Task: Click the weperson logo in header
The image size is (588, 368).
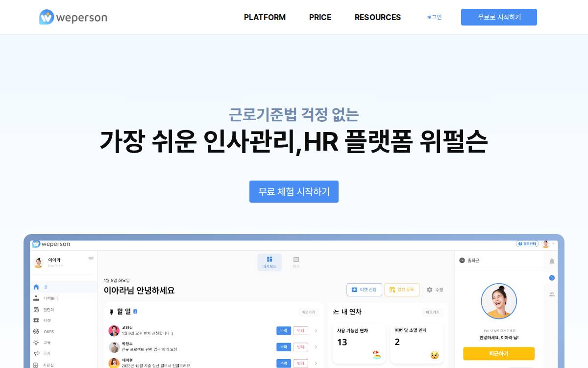Action: [73, 17]
